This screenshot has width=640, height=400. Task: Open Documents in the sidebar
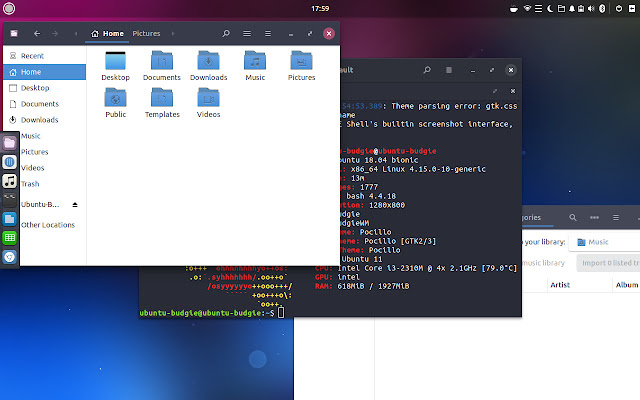(44, 104)
